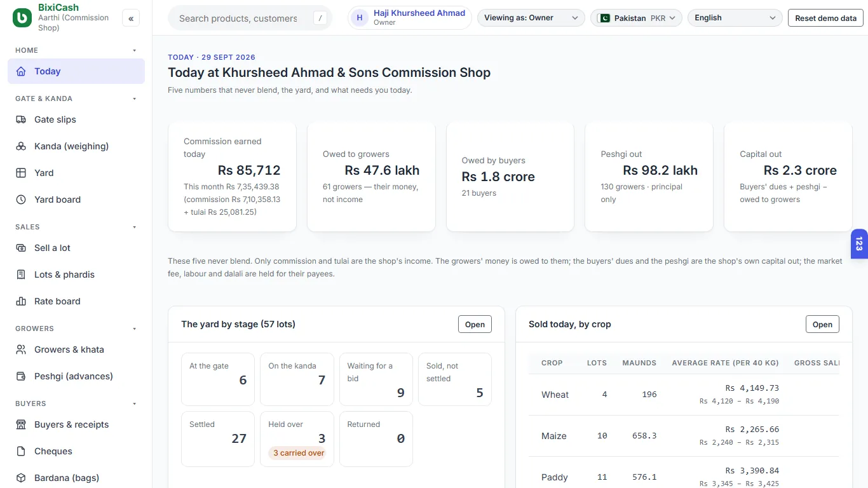Click the home icon beside Today
The image size is (868, 488).
click(22, 71)
